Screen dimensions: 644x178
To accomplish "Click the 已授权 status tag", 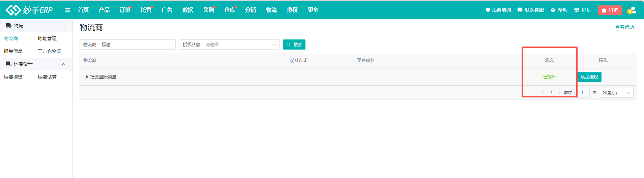I will (549, 77).
